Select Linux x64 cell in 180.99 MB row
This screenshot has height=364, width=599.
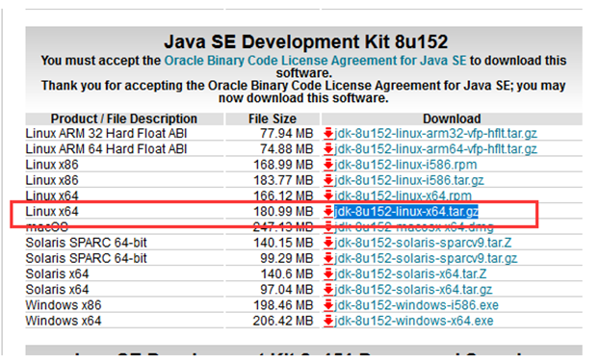[52, 211]
